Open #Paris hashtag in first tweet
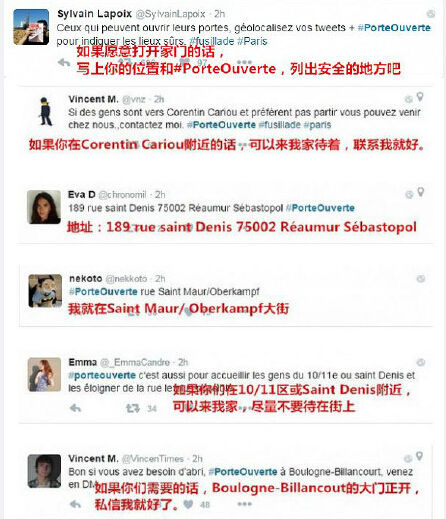This screenshot has height=519, width=446. [x=252, y=41]
